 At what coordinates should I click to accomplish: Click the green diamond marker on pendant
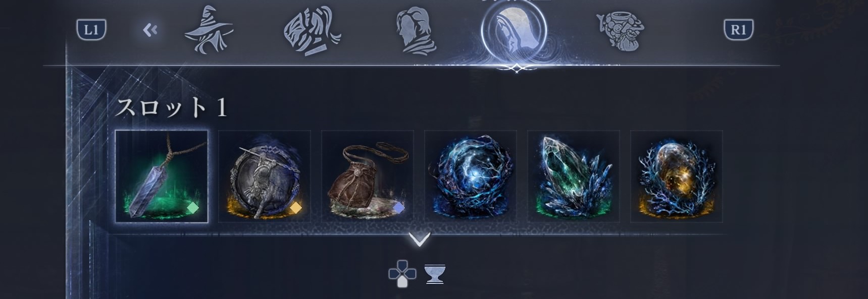pos(193,208)
